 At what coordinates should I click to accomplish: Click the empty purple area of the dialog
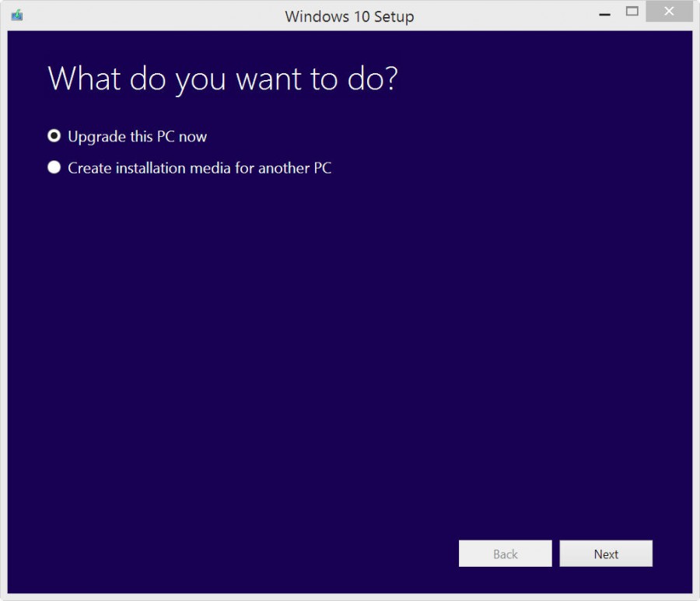point(350,350)
